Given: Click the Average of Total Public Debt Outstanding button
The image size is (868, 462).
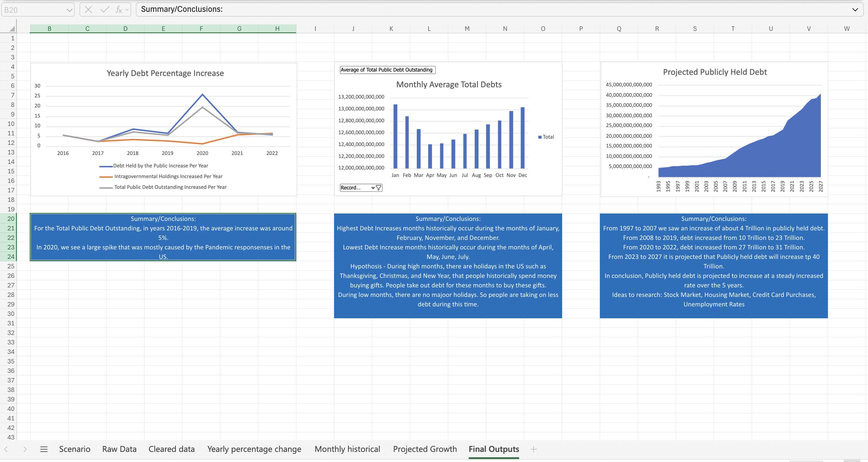Looking at the screenshot, I should [x=387, y=70].
